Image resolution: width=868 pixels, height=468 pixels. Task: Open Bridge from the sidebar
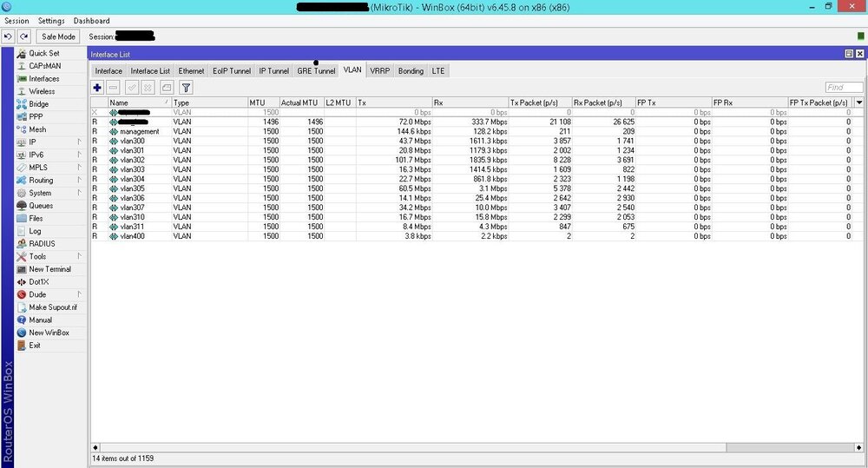point(38,104)
